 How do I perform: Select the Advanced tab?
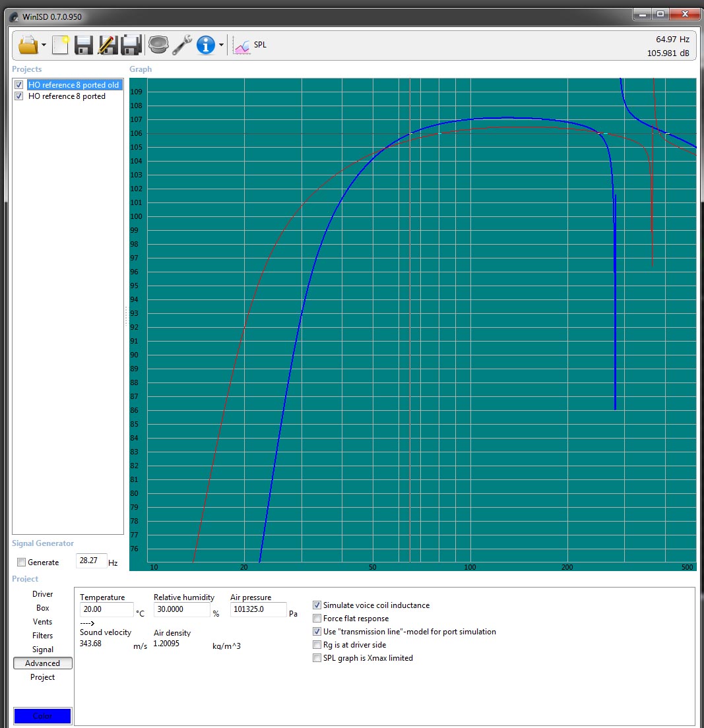pos(43,663)
